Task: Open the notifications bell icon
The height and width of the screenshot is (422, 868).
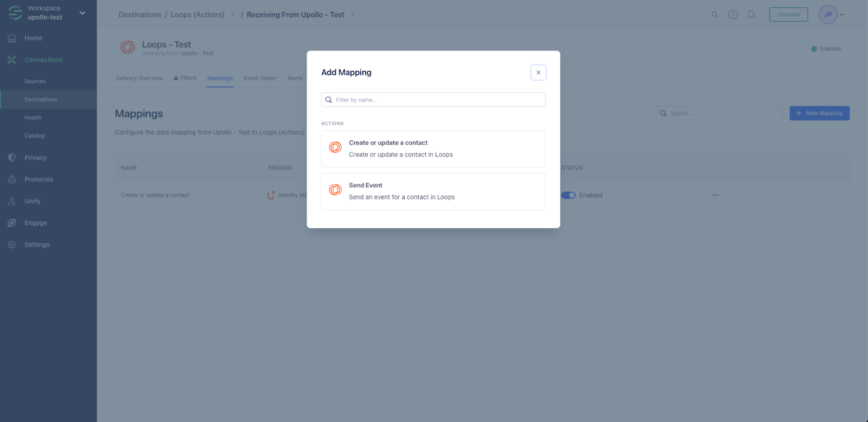Action: click(x=751, y=15)
